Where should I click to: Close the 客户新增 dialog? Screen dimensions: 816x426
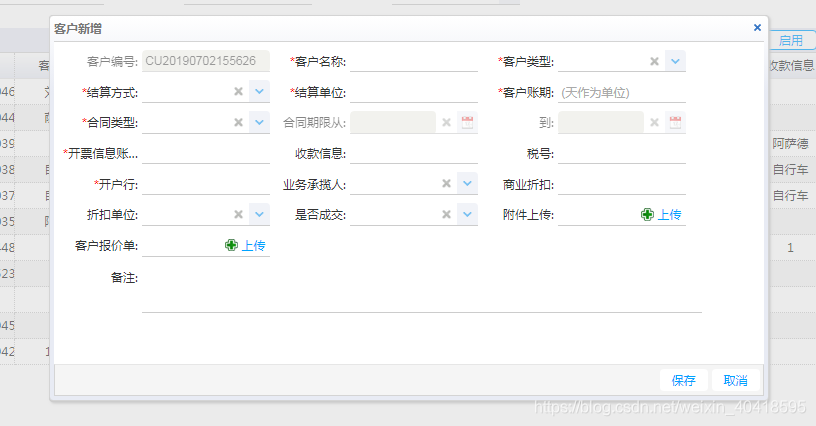(757, 28)
